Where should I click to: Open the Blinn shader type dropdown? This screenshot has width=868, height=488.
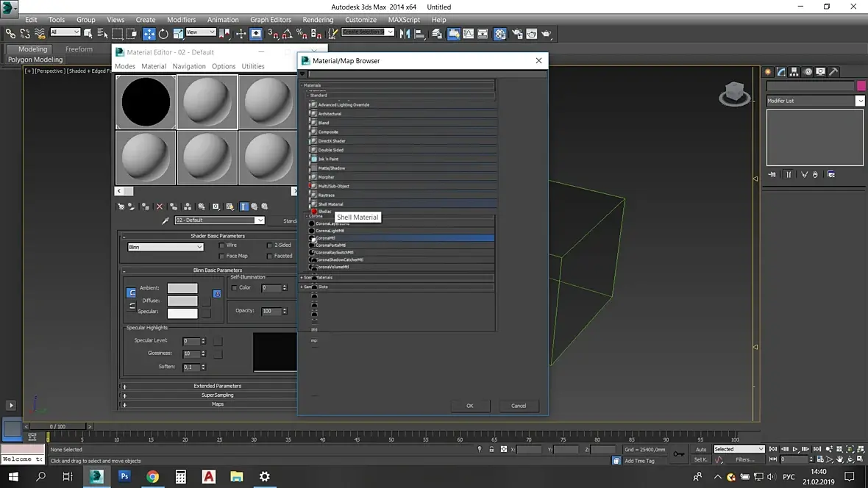[166, 247]
